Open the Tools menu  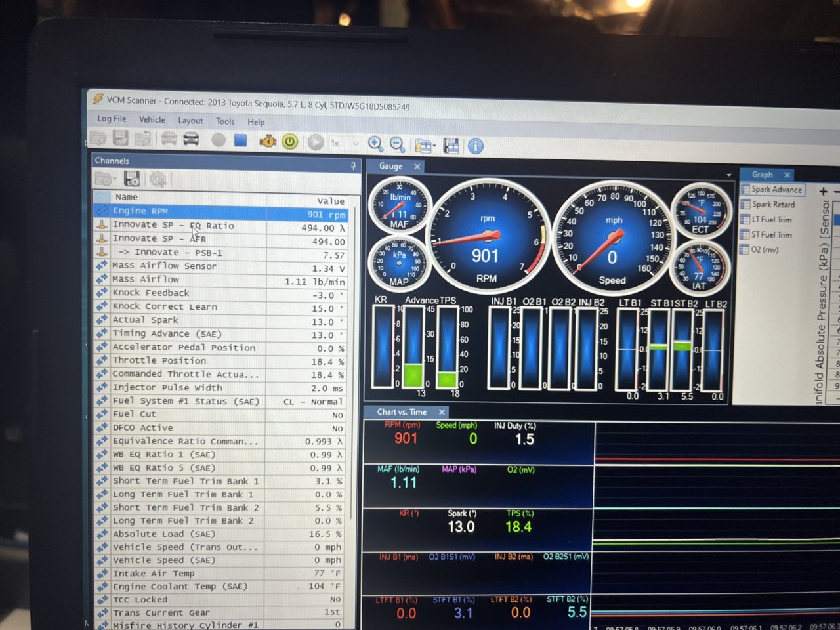[x=225, y=121]
